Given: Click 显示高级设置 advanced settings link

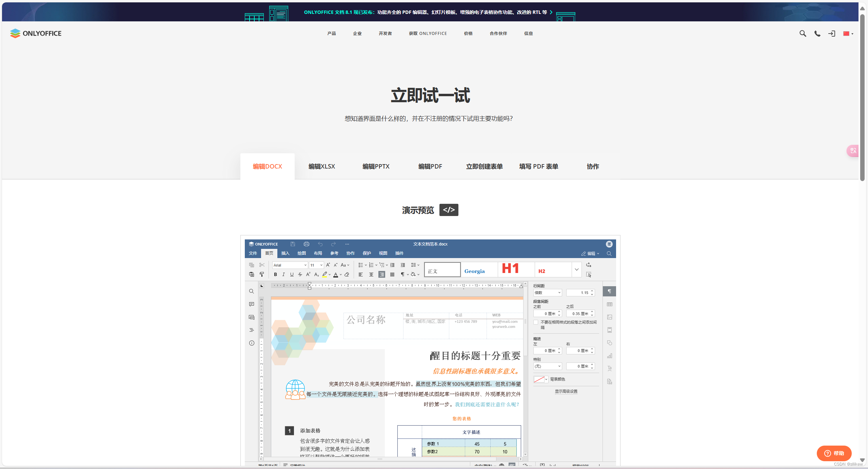Looking at the screenshot, I should click(566, 391).
